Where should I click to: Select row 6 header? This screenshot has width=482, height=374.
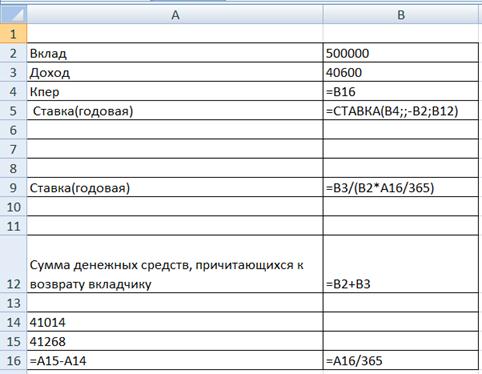pyautogui.click(x=13, y=130)
